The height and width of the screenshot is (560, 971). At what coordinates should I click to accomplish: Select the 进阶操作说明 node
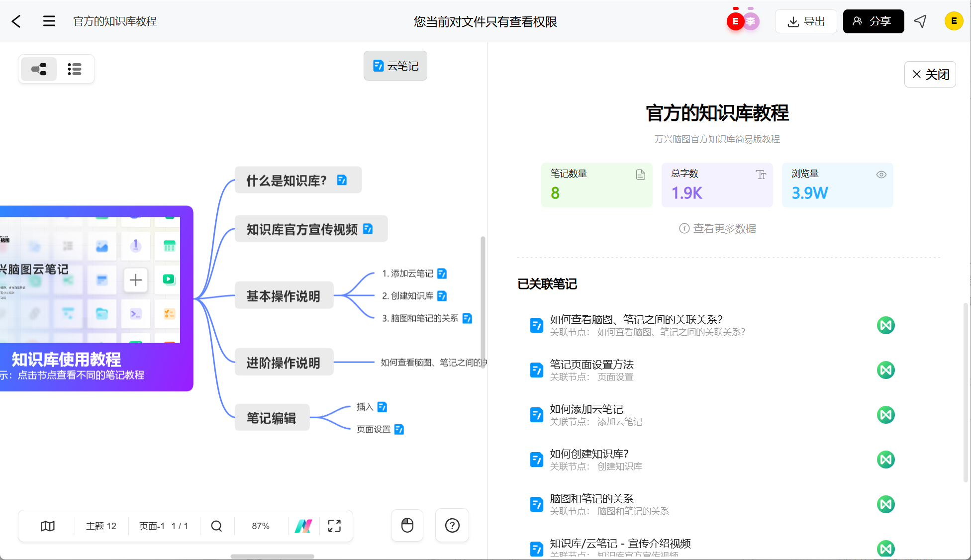pos(284,363)
